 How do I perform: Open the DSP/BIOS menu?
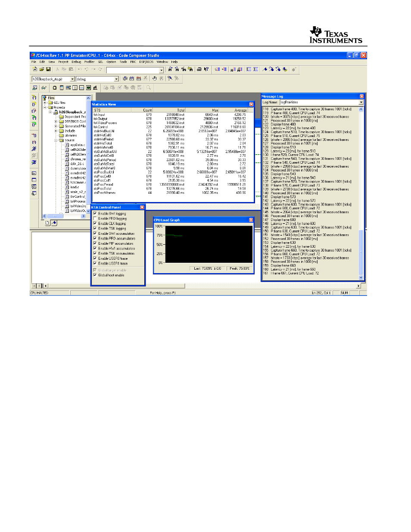click(x=146, y=62)
